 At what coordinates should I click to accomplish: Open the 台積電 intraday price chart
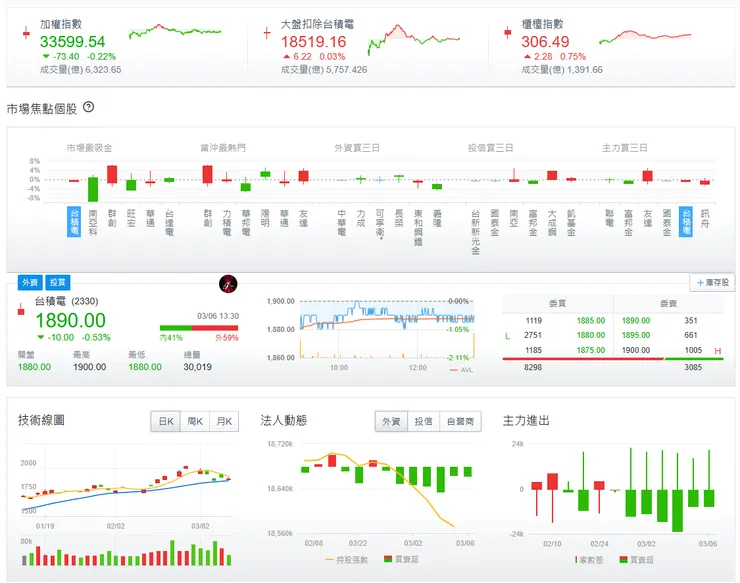pos(387,330)
